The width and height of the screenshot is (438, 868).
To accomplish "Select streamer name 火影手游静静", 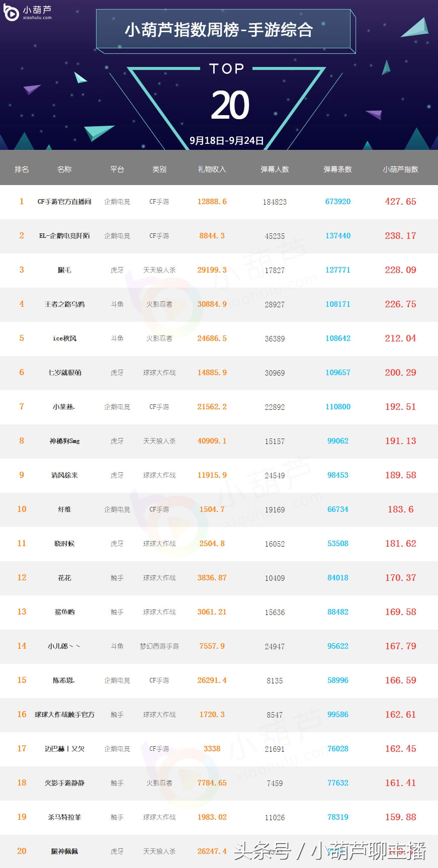I will (x=64, y=783).
